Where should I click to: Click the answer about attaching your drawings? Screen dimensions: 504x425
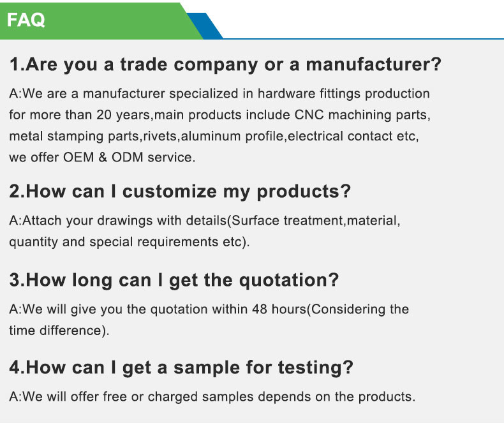click(x=205, y=221)
